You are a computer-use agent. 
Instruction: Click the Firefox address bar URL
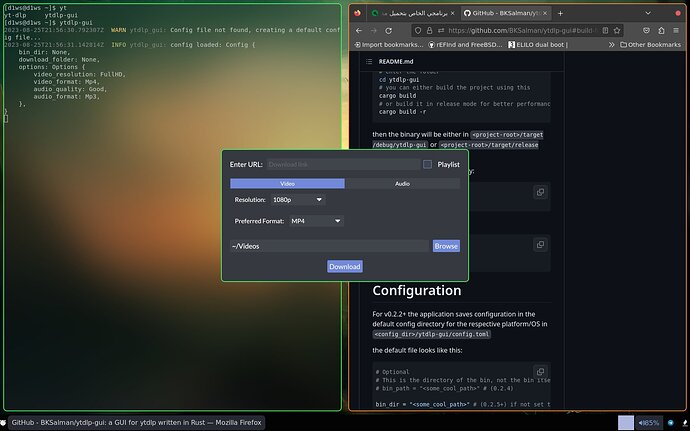521,30
